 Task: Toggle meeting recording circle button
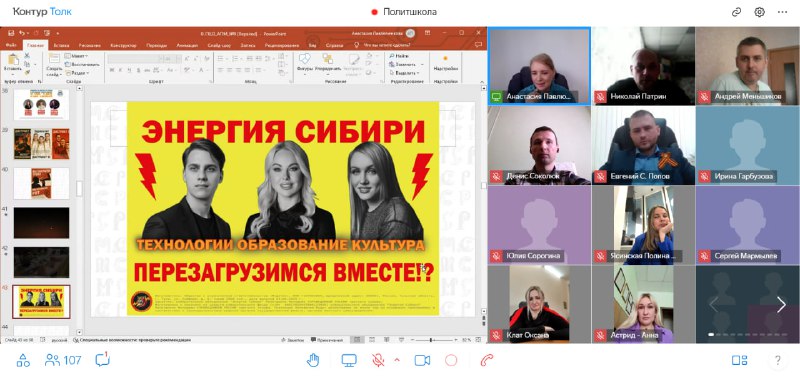click(451, 361)
